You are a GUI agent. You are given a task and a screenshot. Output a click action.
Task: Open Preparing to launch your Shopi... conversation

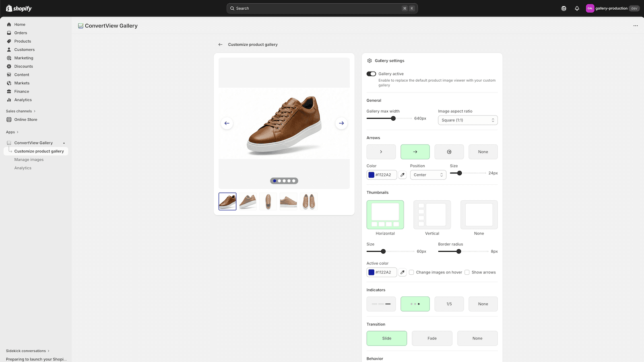pos(36,359)
